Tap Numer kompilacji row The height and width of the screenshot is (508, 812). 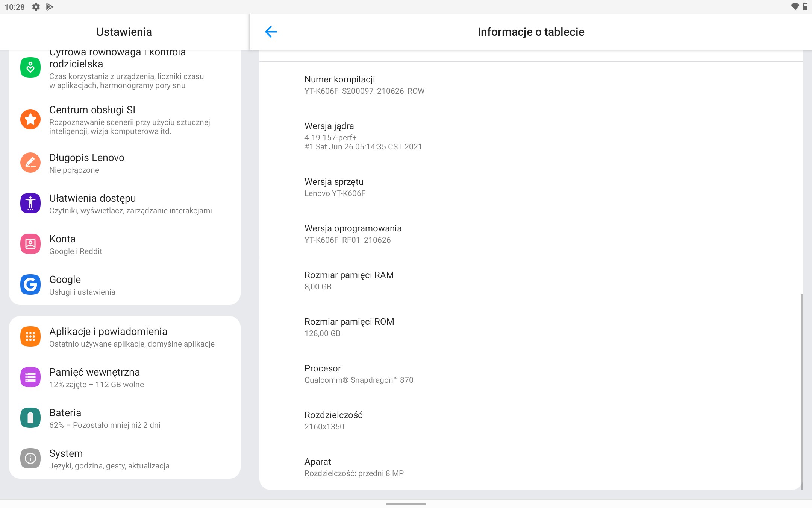(x=531, y=85)
